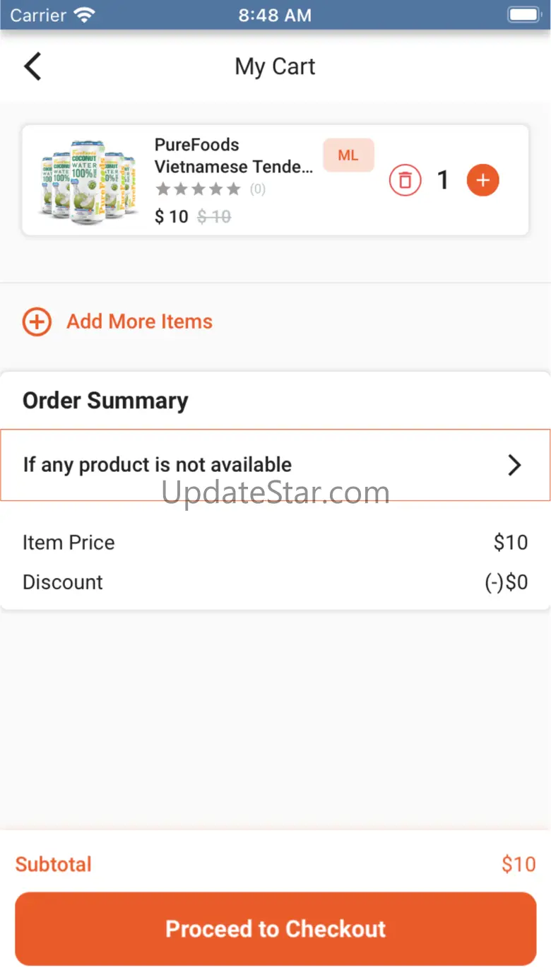Increase quantity with the plus icon
Screen dimensions: 551x980
click(x=482, y=181)
